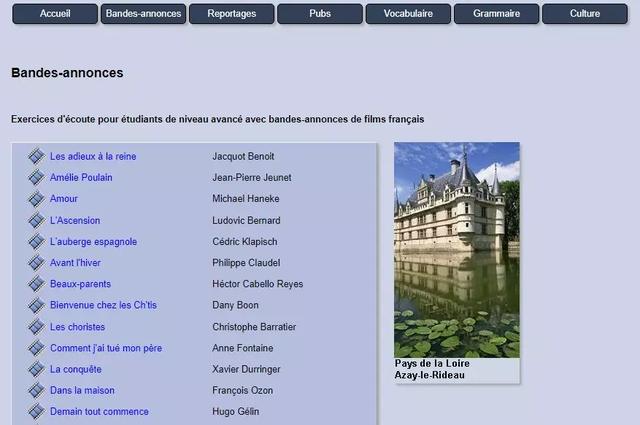Open the Amélie Poulain link
This screenshot has width=640, height=425.
[81, 178]
